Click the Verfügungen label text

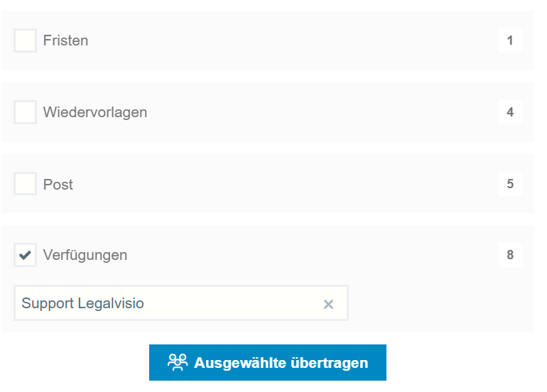pos(85,255)
